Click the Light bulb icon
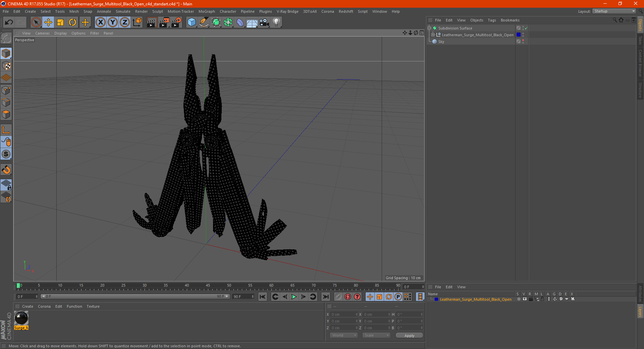This screenshot has width=644, height=349. (276, 22)
